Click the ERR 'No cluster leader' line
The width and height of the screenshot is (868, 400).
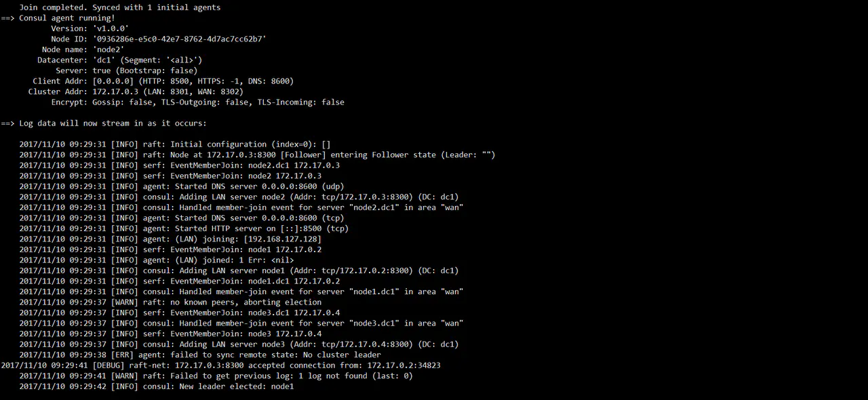point(200,355)
